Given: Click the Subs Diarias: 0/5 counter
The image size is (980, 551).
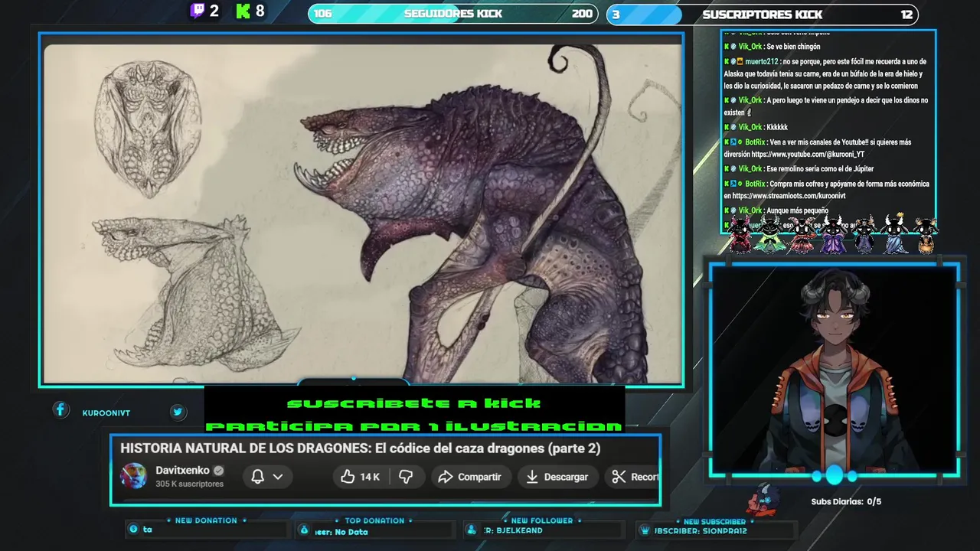Looking at the screenshot, I should click(x=846, y=501).
